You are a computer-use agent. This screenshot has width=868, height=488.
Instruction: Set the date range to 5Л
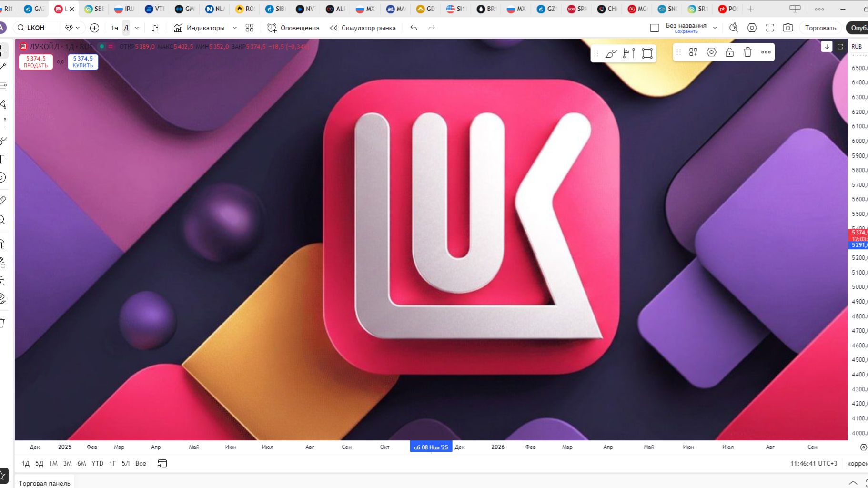pos(125,463)
